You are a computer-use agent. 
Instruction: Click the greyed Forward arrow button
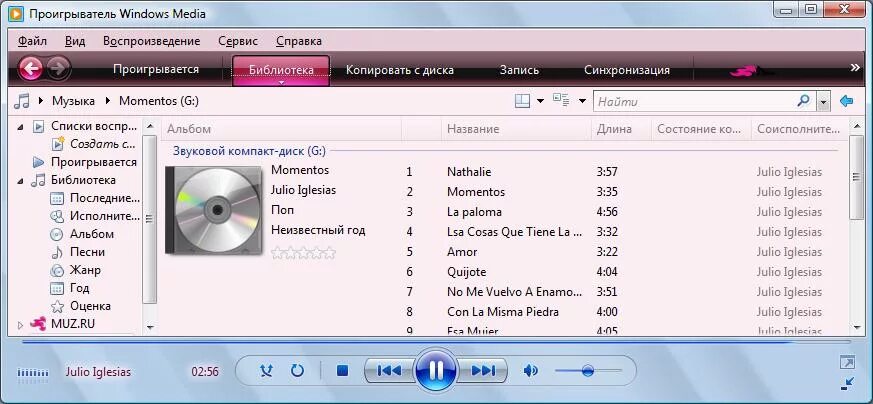58,69
